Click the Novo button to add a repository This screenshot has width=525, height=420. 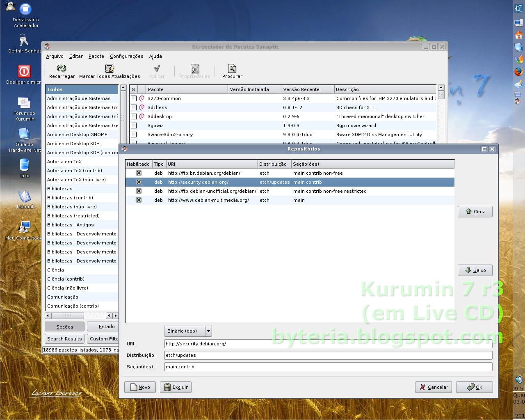pos(140,387)
